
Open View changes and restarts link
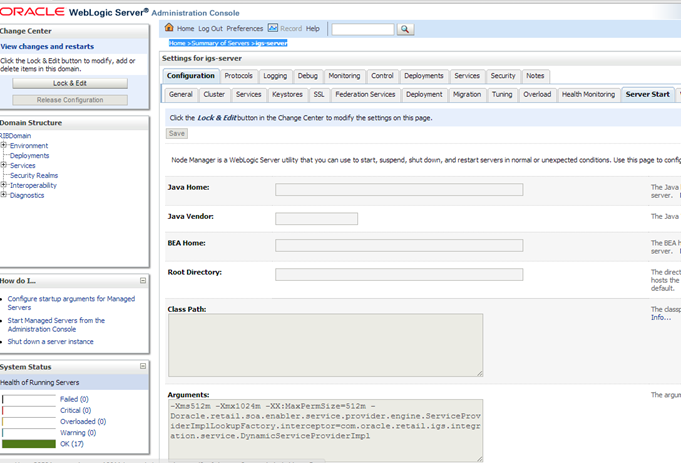(x=47, y=47)
